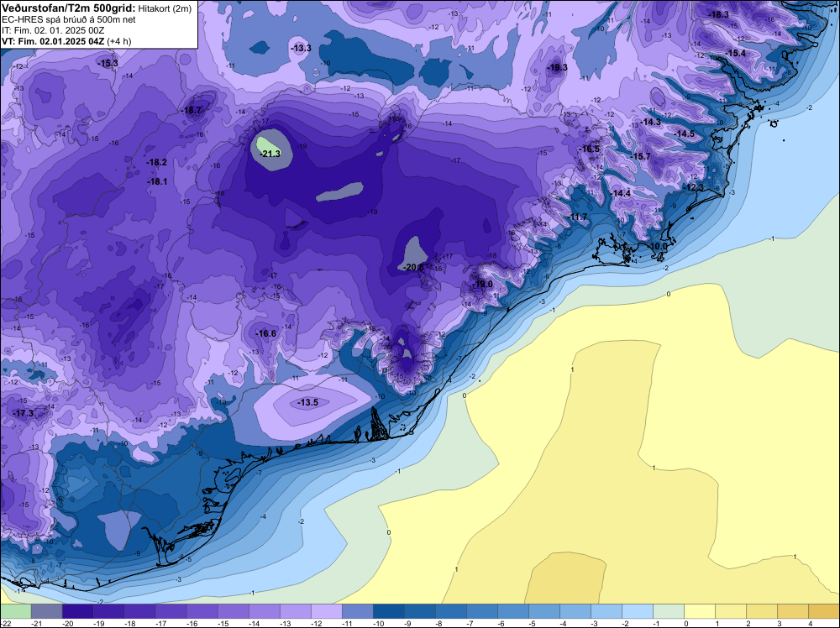Image resolution: width=840 pixels, height=628 pixels.
Task: Select the -12.3 temperature label
Action: pos(695,187)
